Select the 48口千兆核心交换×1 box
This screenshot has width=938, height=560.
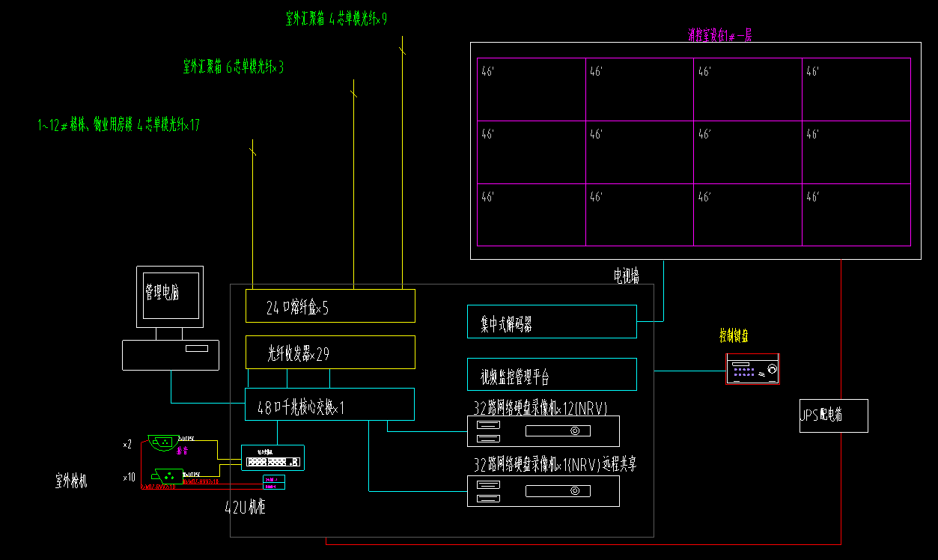329,404
